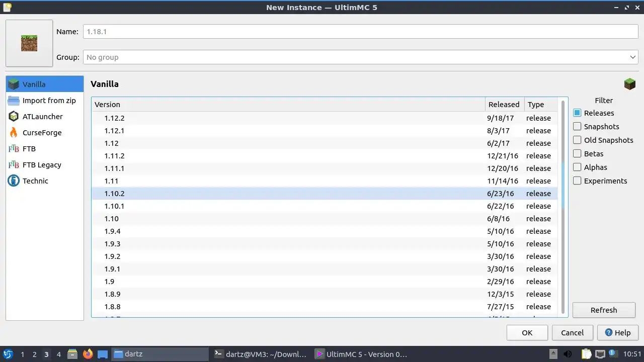
Task: Select version 1.12.1 in list
Action: [x=325, y=131]
